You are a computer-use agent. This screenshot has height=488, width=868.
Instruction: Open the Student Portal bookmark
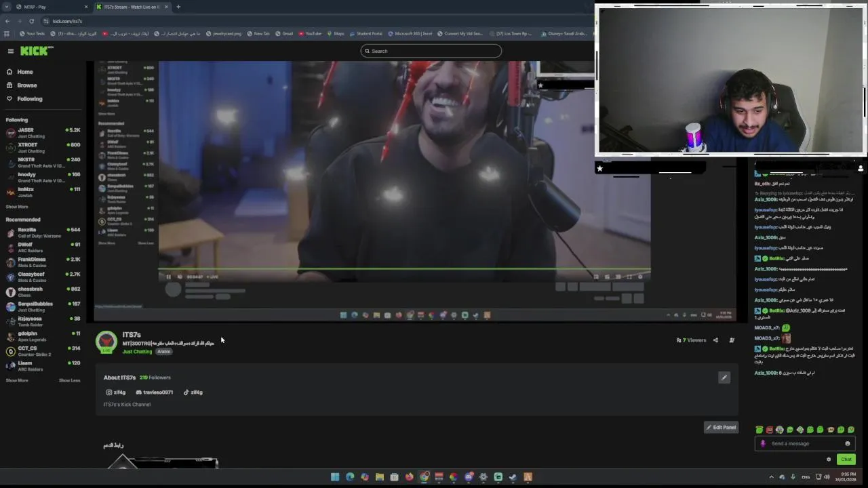(x=366, y=33)
